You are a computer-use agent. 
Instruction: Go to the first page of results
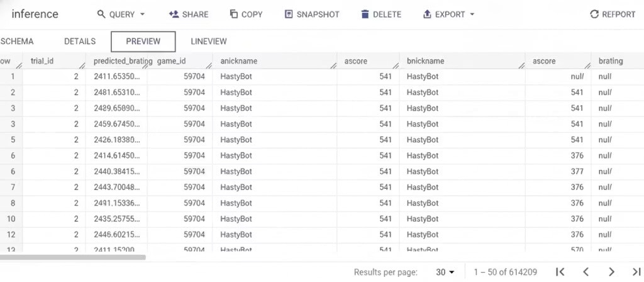click(x=560, y=272)
